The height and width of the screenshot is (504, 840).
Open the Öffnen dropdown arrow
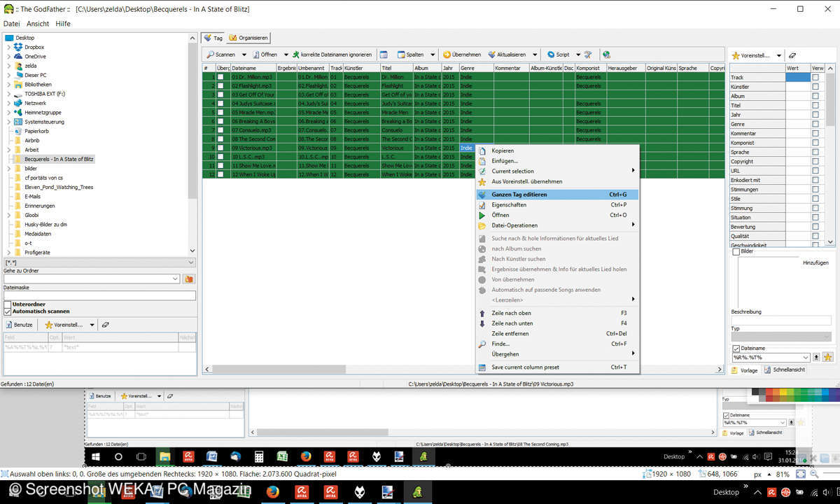click(x=286, y=55)
